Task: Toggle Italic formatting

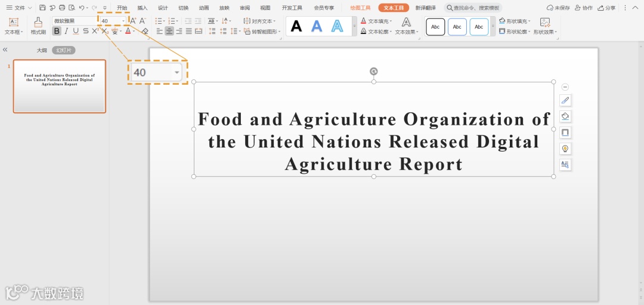Action: tap(66, 31)
